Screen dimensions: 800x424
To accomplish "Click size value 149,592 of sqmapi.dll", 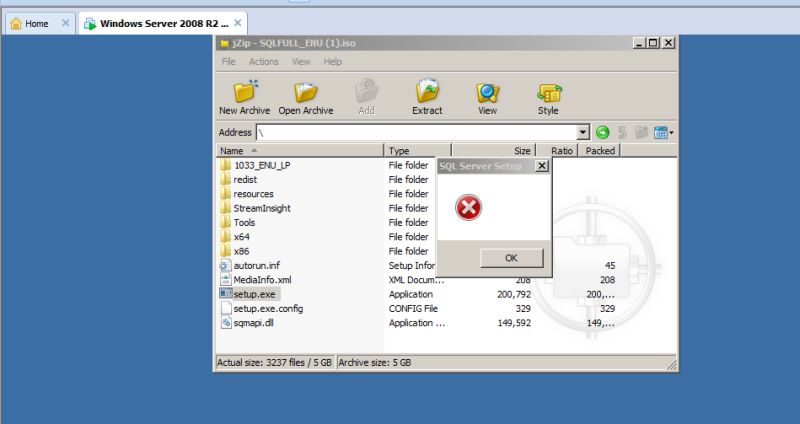I will click(x=514, y=323).
